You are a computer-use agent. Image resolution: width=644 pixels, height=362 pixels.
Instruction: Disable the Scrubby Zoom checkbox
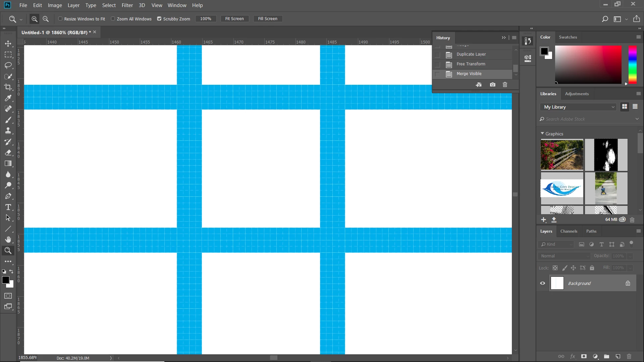pyautogui.click(x=159, y=19)
